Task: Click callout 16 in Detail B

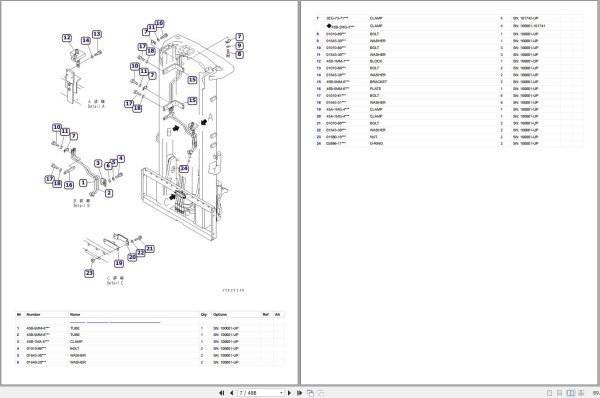Action: coord(69,185)
